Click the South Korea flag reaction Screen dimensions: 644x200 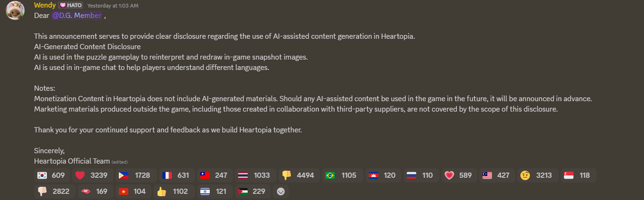(52, 175)
